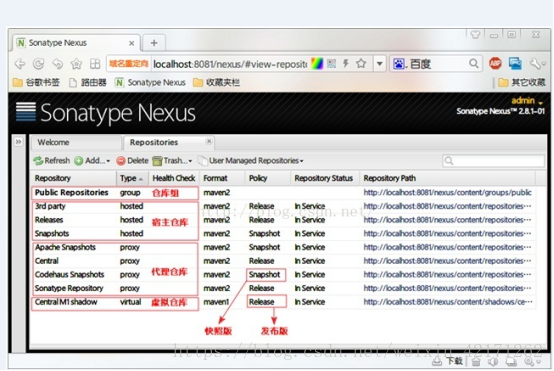The width and height of the screenshot is (554, 371).
Task: Select the Central M1 shadow row
Action: click(283, 302)
